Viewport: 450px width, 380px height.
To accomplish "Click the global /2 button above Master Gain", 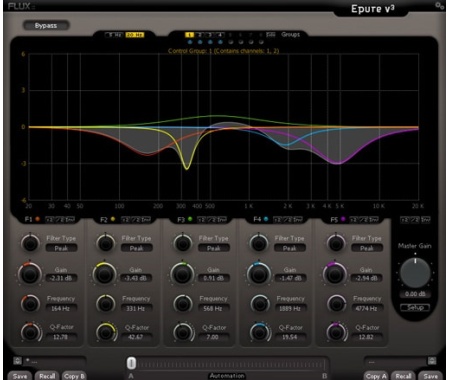I will pos(415,220).
